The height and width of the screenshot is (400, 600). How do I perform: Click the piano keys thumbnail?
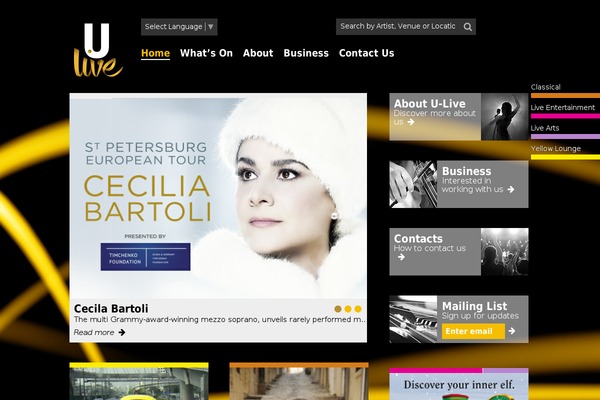pos(413,319)
